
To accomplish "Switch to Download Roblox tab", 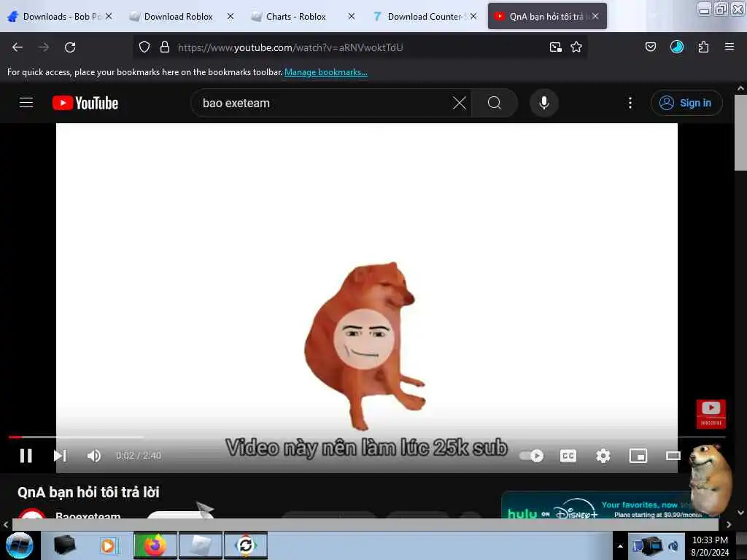I will (178, 16).
